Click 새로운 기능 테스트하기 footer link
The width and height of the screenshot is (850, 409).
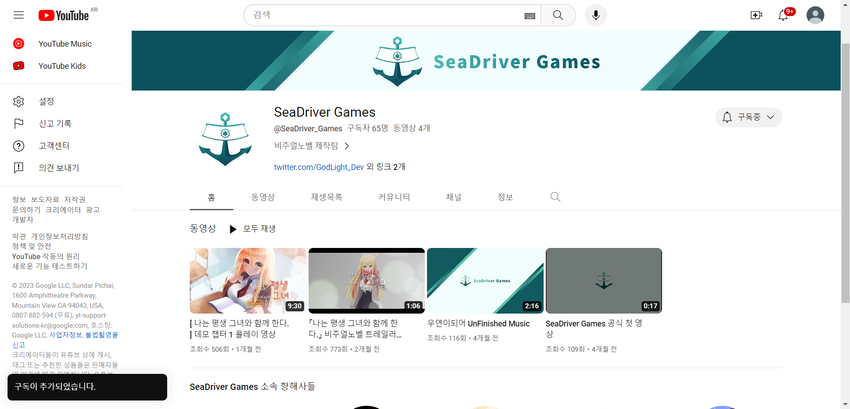pos(50,266)
